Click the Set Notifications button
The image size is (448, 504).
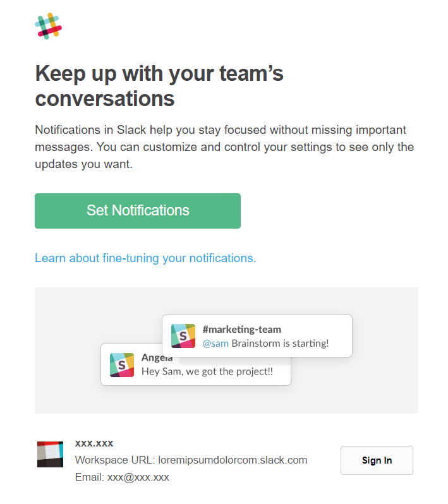(138, 211)
